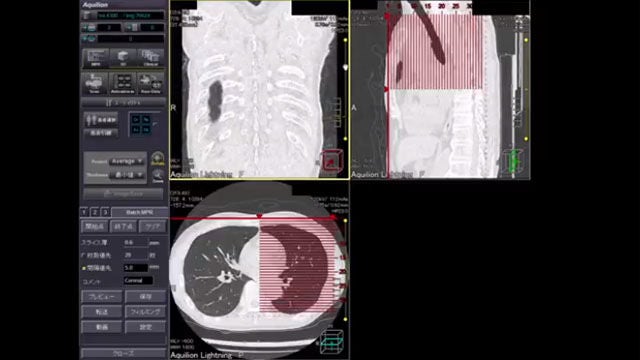Click the top red batch handle in sagittal view
Image resolution: width=640 pixels, height=360 pixels.
click(387, 17)
